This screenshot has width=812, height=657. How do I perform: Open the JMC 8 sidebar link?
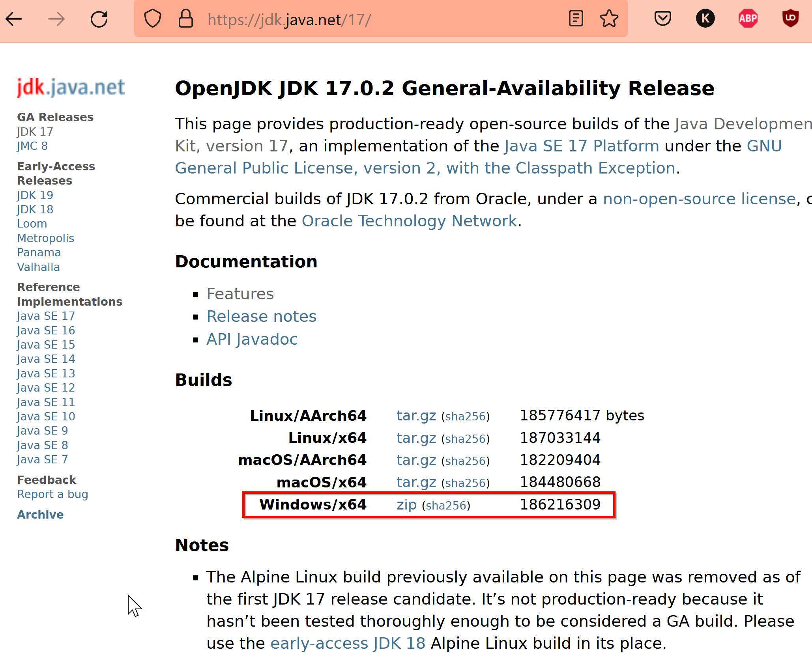32,146
